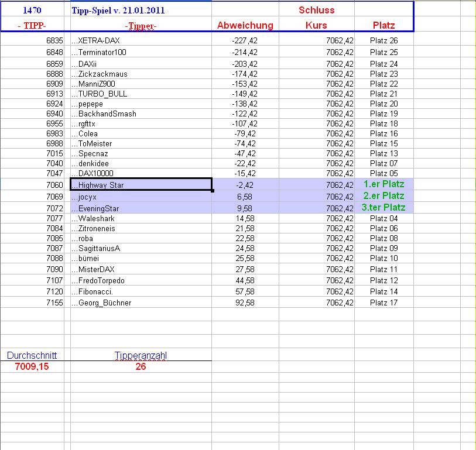Click the FredoTorpedo cell
476x450 pixels.
click(141, 280)
